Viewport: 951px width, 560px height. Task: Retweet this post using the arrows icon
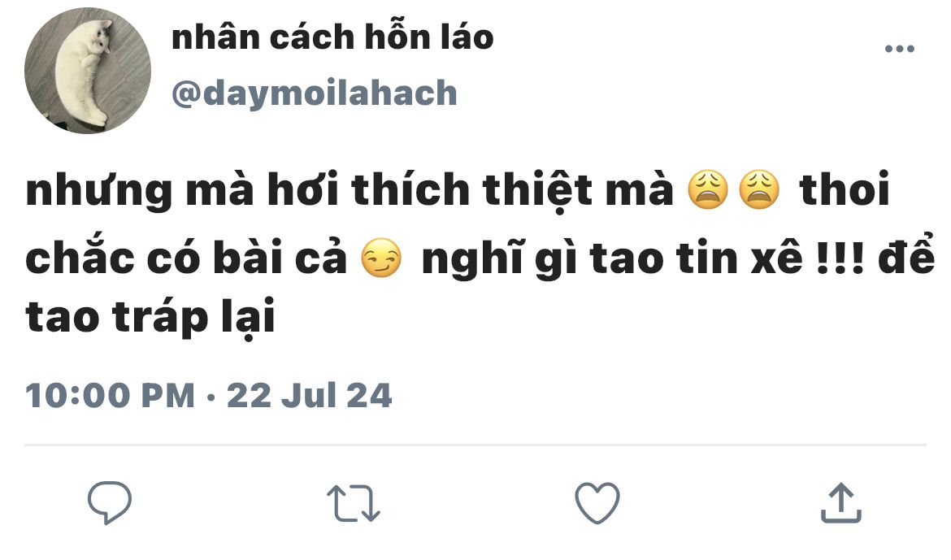tap(354, 503)
